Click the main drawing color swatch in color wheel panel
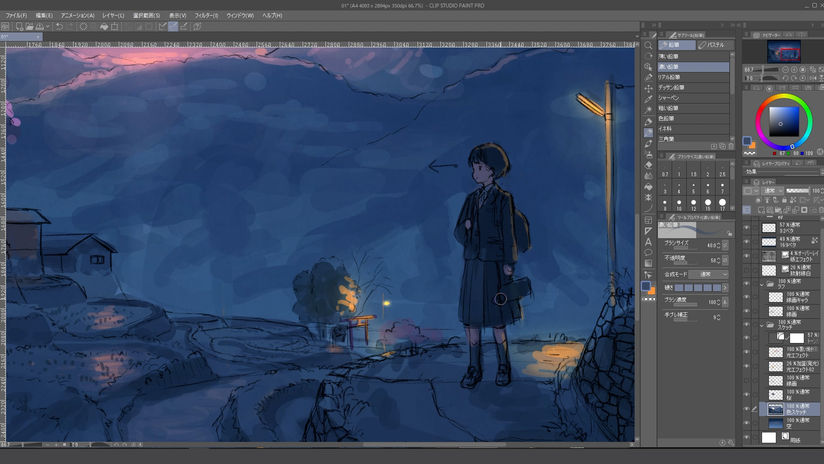Image resolution: width=824 pixels, height=464 pixels. click(x=747, y=140)
